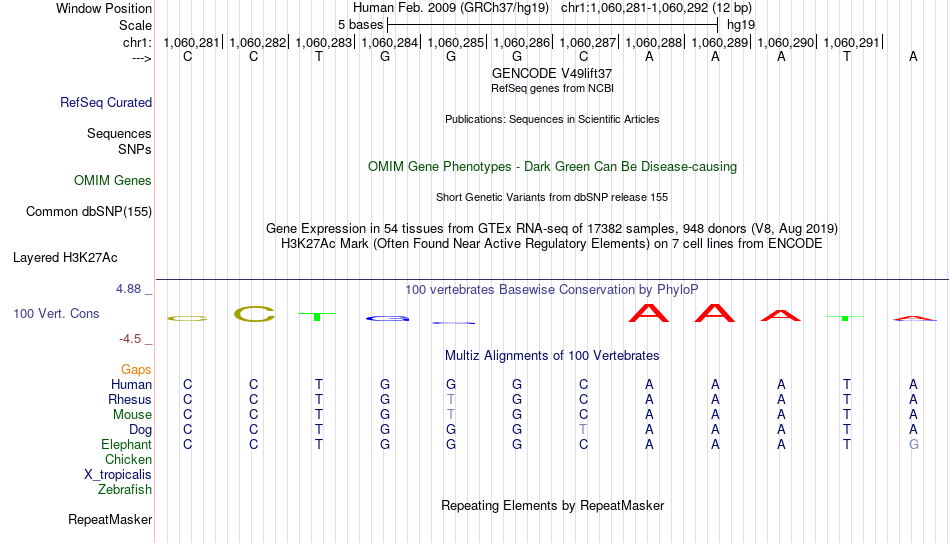
Task: Click Multiz Alignments of 100 Vertebrates title
Action: click(552, 356)
